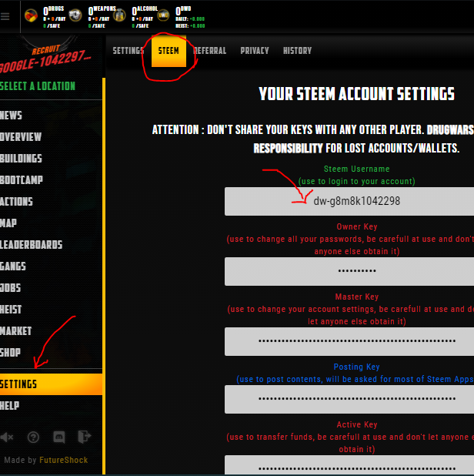The image size is (474, 476).
Task: Select Settings in the sidebar
Action: [51, 384]
